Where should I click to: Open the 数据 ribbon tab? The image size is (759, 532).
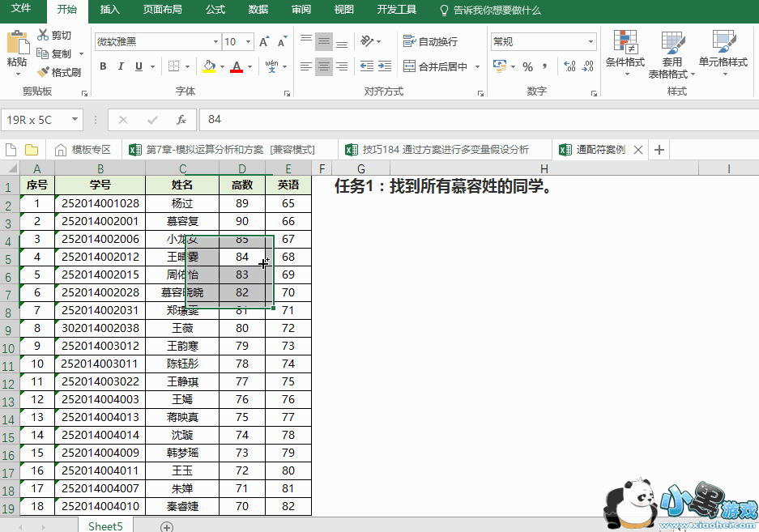(x=258, y=10)
